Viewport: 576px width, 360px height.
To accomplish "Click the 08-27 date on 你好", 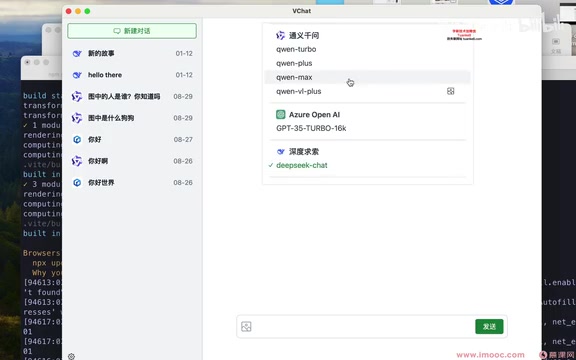I will [183, 140].
